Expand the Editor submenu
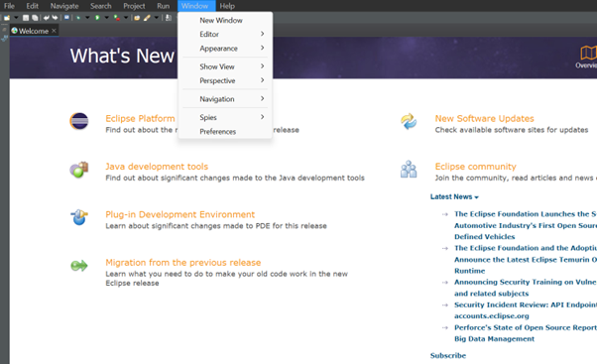 coord(225,35)
